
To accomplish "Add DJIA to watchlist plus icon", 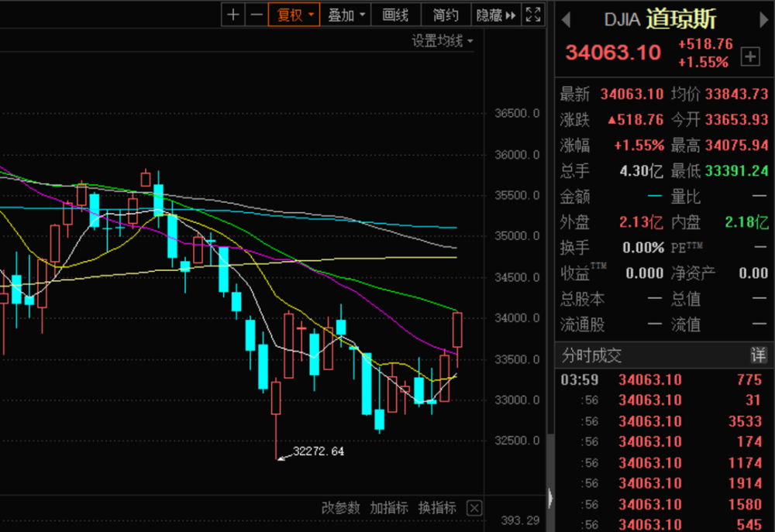I will [749, 57].
